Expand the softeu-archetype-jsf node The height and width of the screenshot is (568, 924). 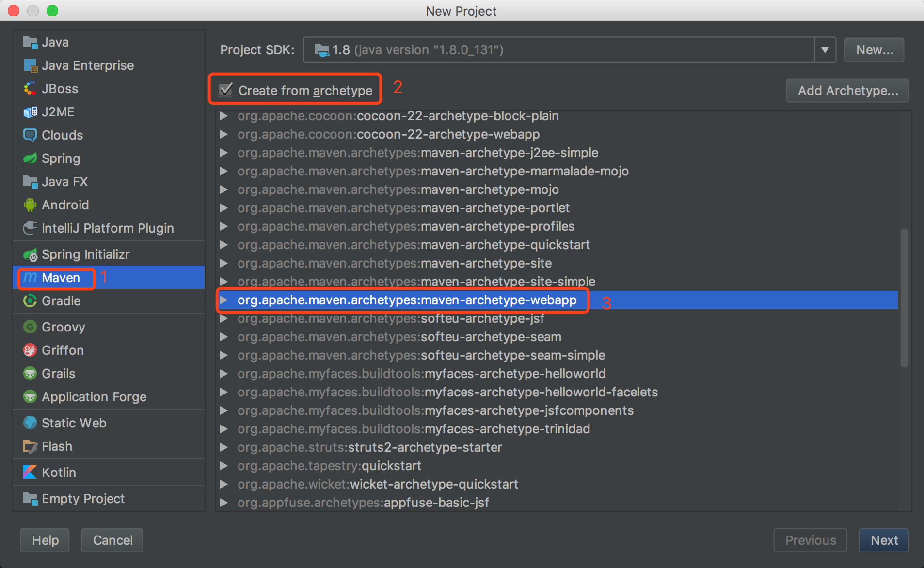click(224, 318)
